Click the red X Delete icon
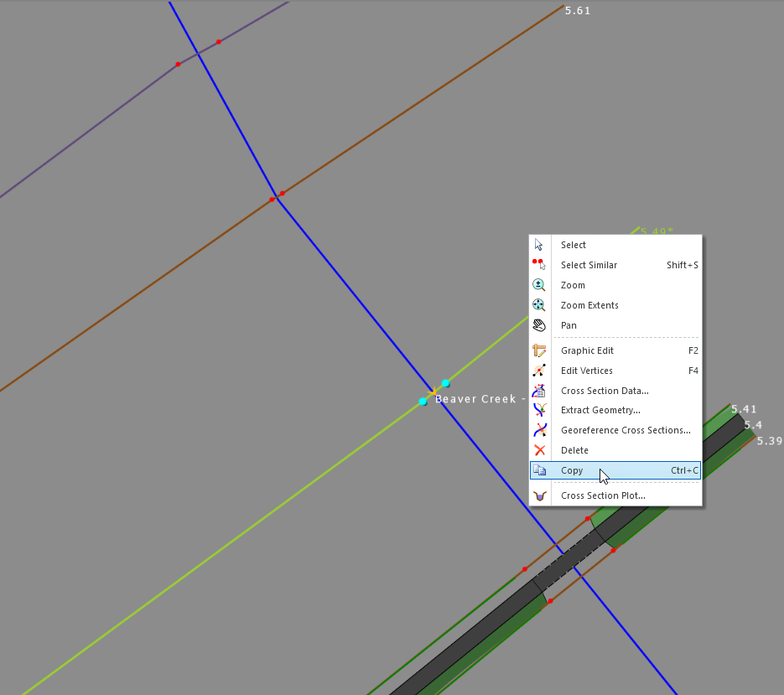Screen dimensions: 784x695 [x=539, y=450]
